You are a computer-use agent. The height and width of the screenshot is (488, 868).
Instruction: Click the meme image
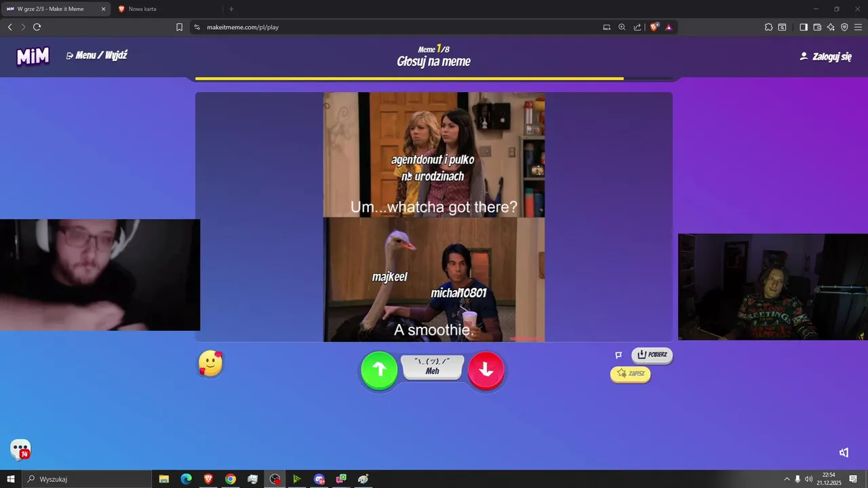(434, 217)
